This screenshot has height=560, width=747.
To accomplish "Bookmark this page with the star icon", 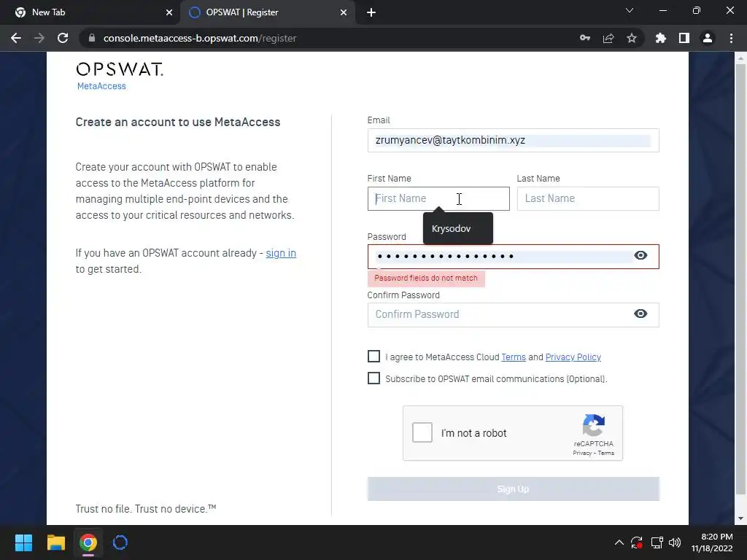I will (x=632, y=38).
